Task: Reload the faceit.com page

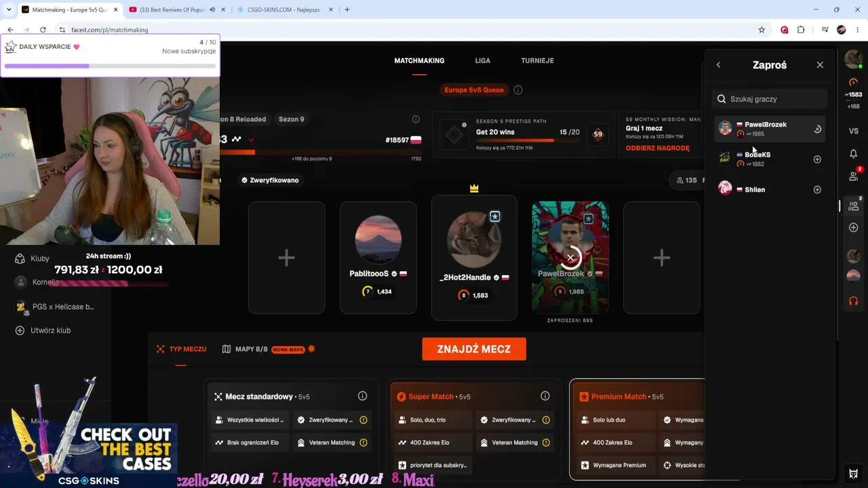Action: pos(43,30)
